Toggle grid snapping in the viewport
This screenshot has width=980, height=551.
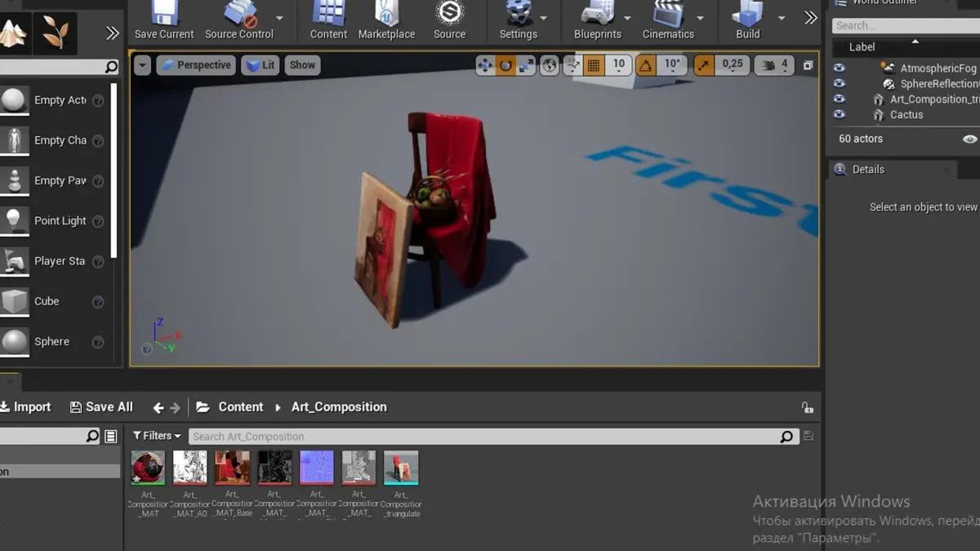coord(595,65)
